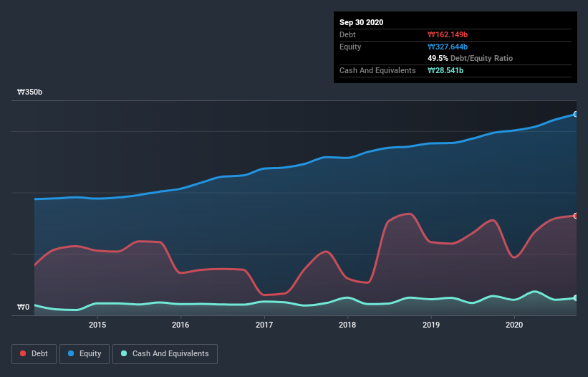The width and height of the screenshot is (588, 377).
Task: Click the 2018 axis label
Action: 347,325
